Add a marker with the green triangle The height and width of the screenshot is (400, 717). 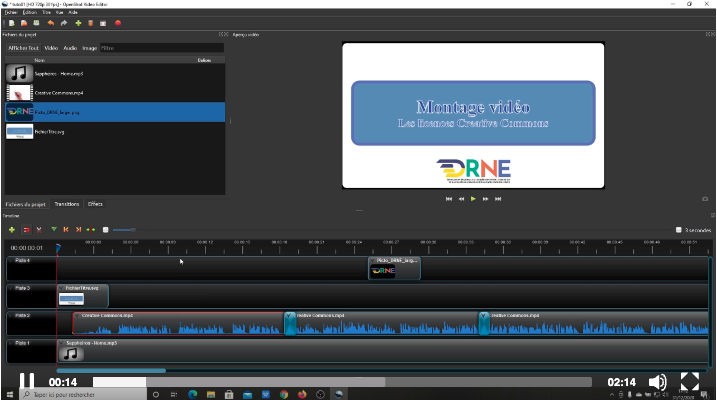pyautogui.click(x=54, y=229)
